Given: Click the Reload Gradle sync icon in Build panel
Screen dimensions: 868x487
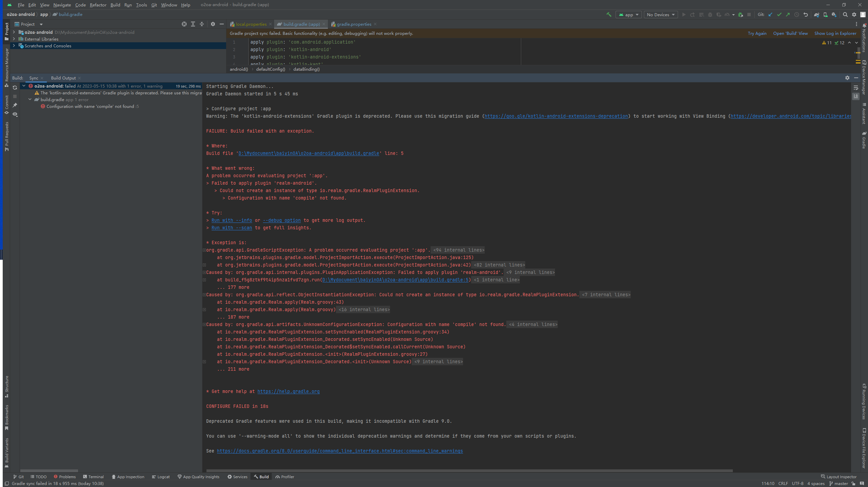Looking at the screenshot, I should 15,88.
